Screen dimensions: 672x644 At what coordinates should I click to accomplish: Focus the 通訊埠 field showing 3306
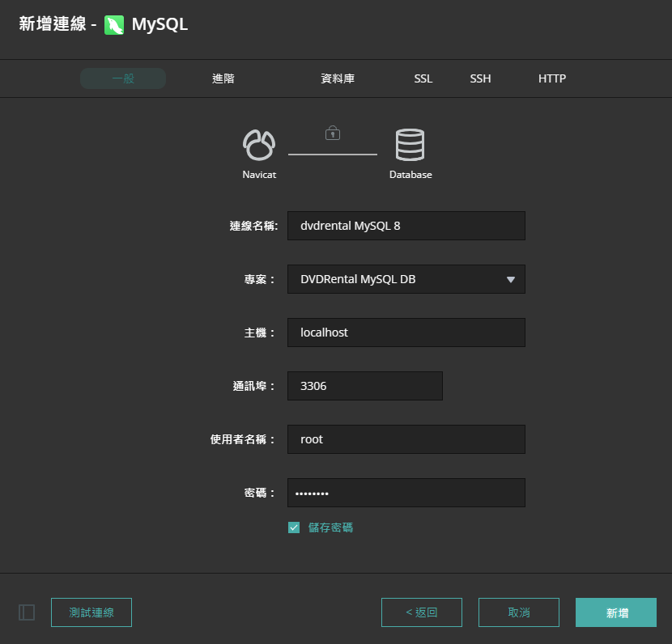(365, 386)
